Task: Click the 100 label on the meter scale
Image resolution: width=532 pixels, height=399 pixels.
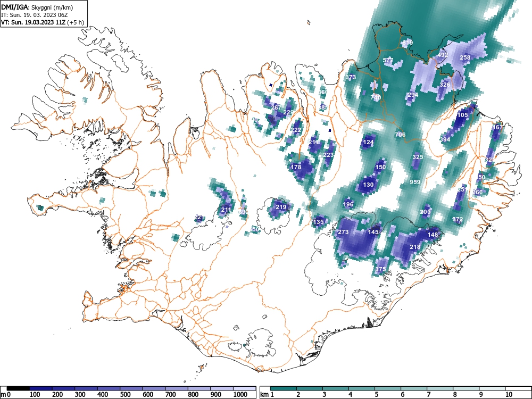Action: [x=35, y=395]
